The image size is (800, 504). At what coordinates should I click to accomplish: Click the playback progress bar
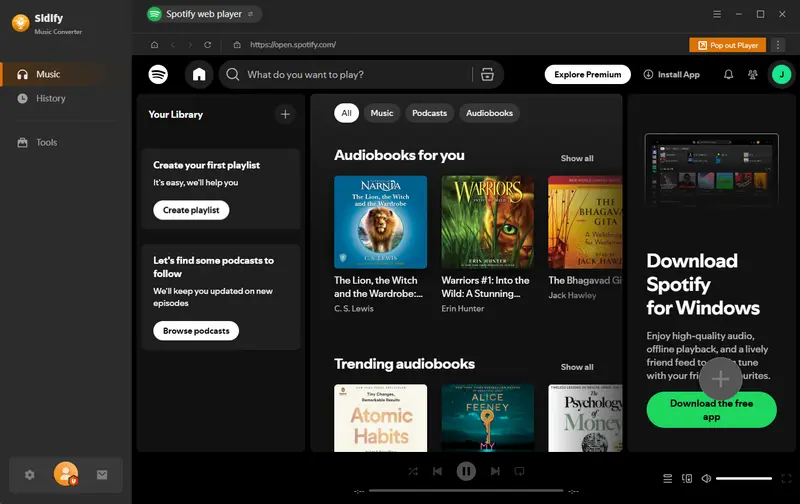pos(466,491)
